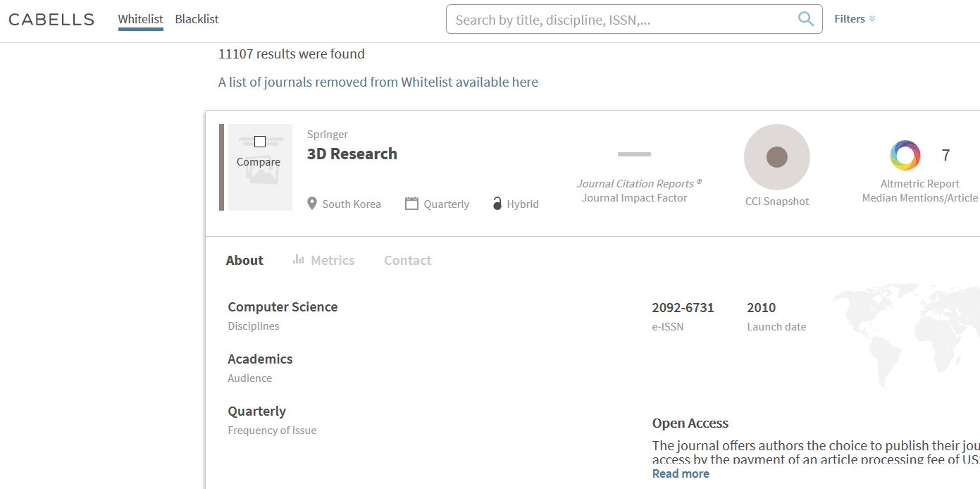Click the Academics audience text

pos(260,359)
